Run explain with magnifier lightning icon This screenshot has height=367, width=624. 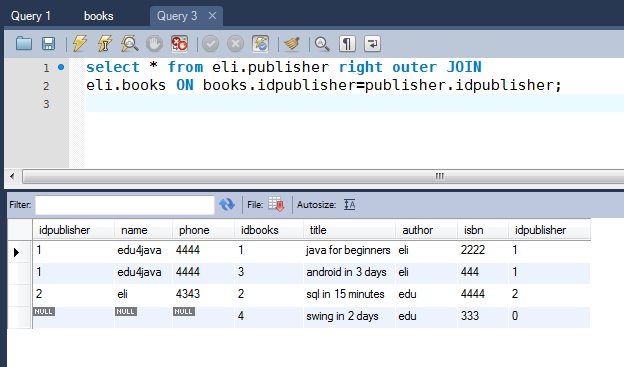(130, 43)
